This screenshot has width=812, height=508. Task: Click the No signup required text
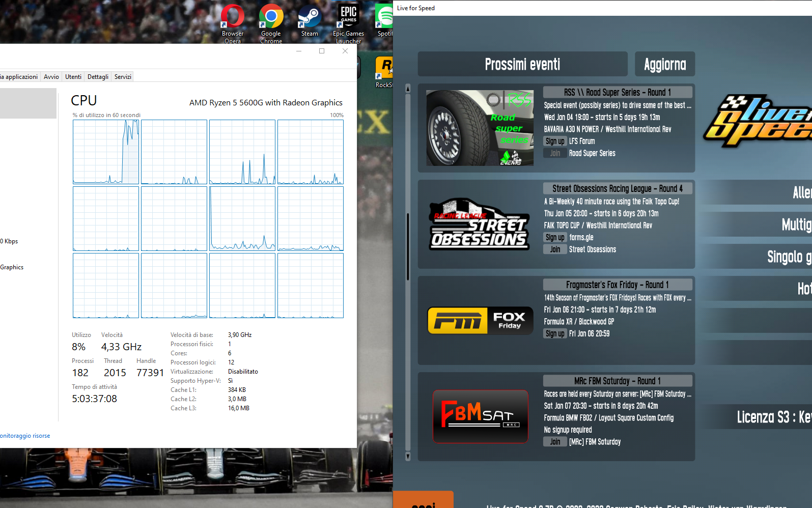[568, 430]
